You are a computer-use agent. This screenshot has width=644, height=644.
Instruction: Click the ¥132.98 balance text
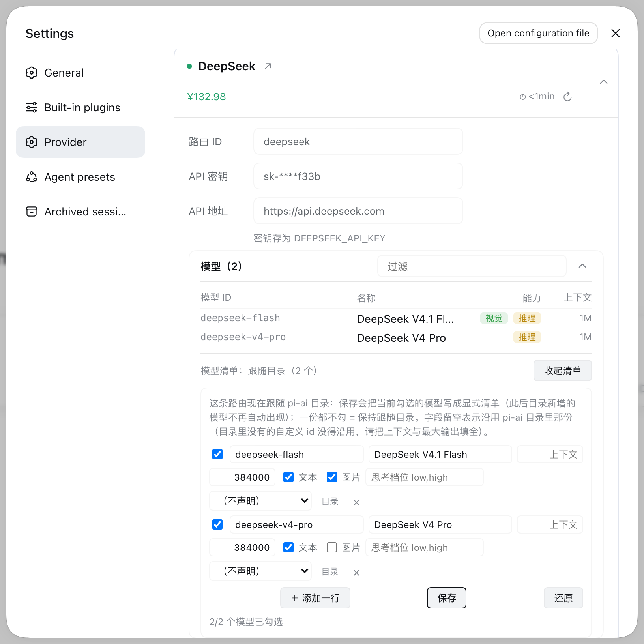[206, 97]
